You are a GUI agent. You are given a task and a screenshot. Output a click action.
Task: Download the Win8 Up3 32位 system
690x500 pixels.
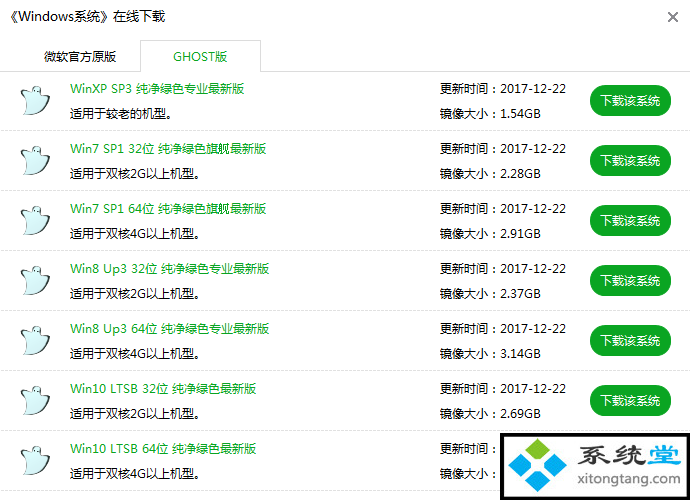click(630, 280)
